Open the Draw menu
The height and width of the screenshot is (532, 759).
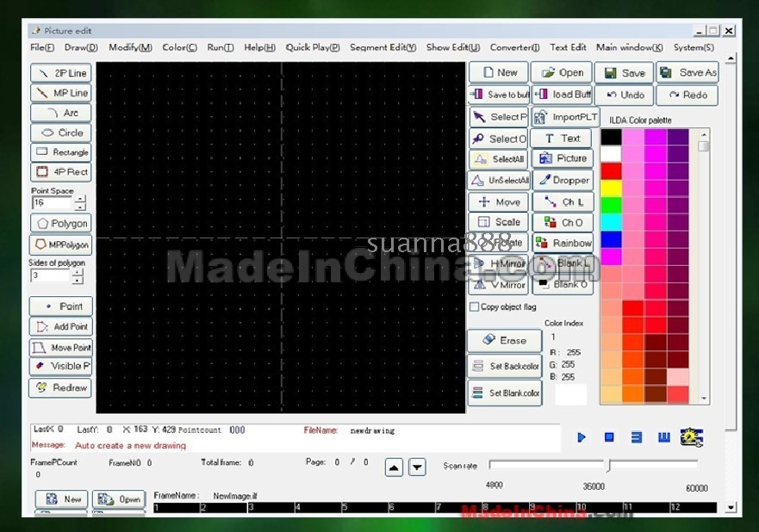click(81, 47)
